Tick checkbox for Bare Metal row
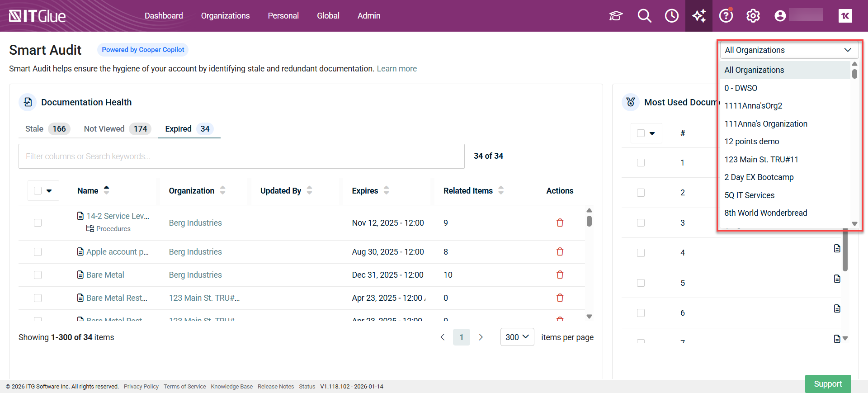This screenshot has width=868, height=393. coord(38,275)
